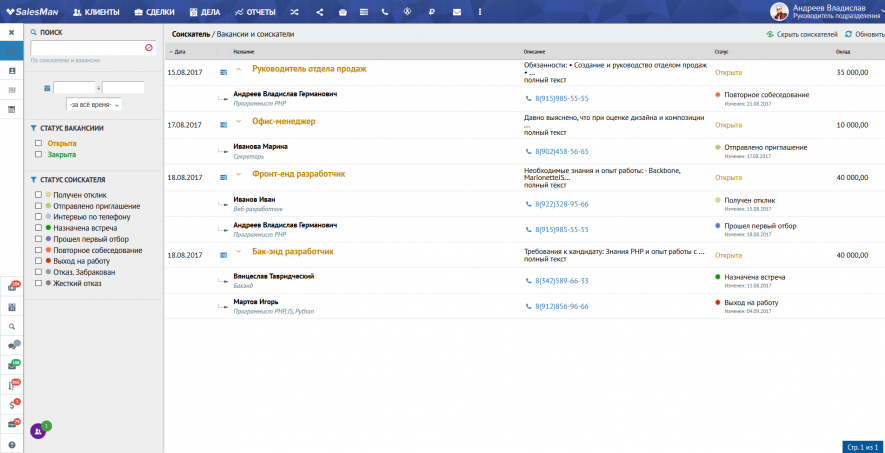This screenshot has height=453, width=885.
Task: Click the phone number 8(922)328-95-66 link
Action: pyautogui.click(x=561, y=204)
